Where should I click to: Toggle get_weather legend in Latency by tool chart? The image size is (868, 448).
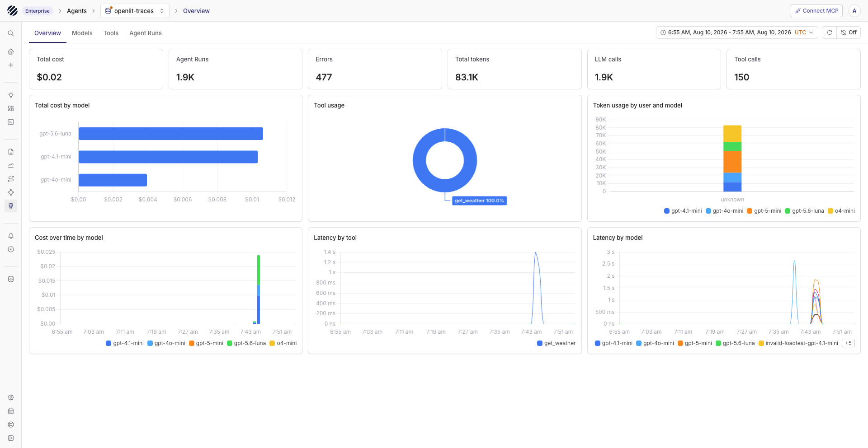click(556, 343)
